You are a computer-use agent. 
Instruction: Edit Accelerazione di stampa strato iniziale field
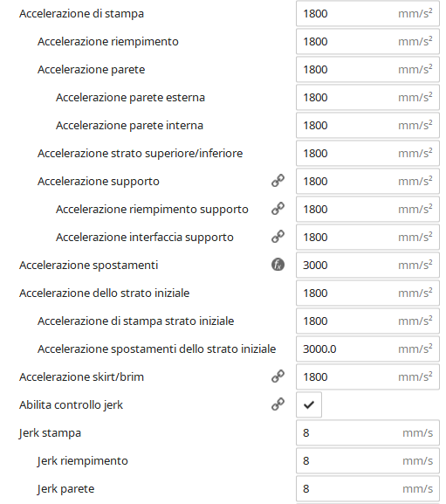click(x=367, y=321)
